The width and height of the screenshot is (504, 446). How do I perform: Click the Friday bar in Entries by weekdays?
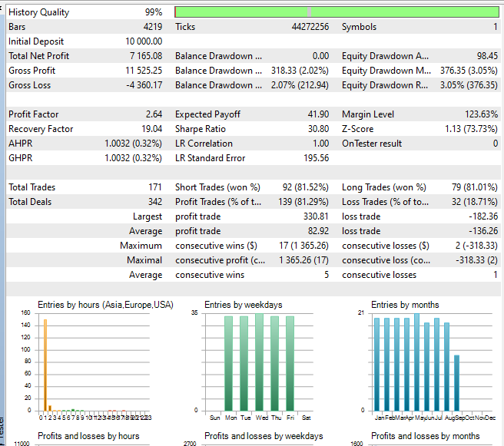290,363
